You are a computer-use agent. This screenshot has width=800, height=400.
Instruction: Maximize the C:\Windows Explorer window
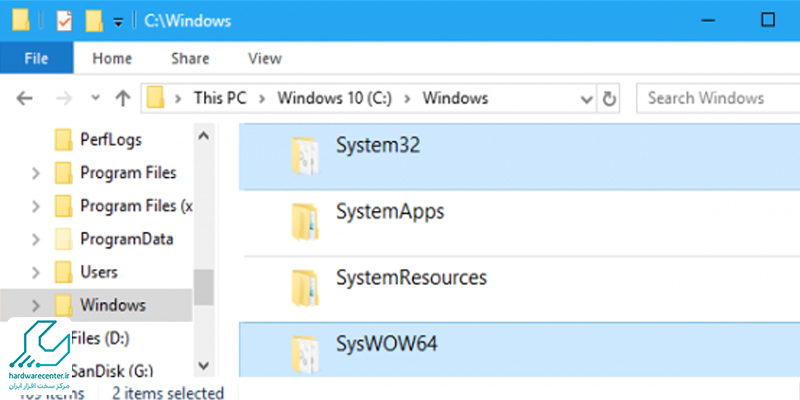(768, 20)
